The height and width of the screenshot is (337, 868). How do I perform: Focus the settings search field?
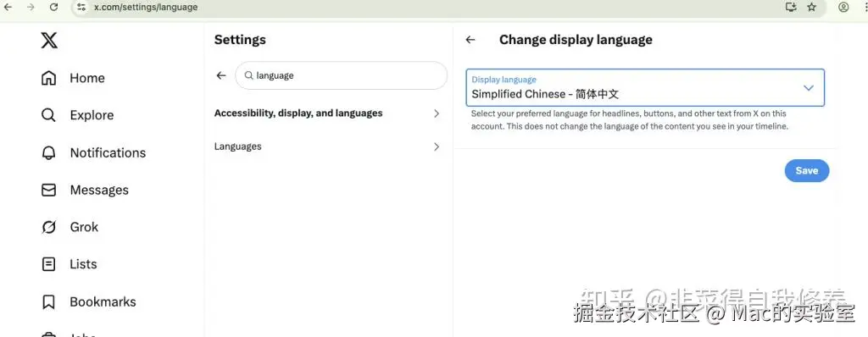pos(341,76)
